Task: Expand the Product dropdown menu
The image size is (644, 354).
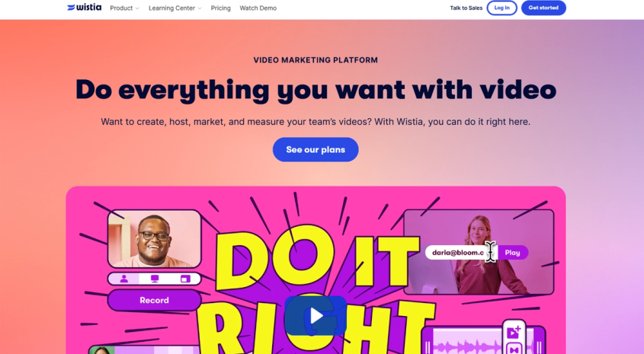Action: (x=124, y=8)
